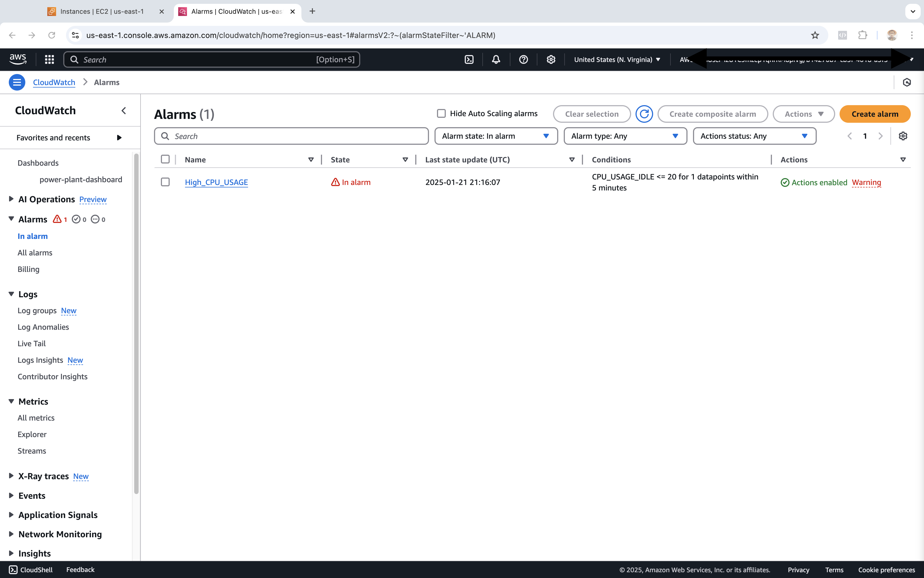The image size is (924, 578).
Task: Expand AI Operations section
Action: (x=11, y=199)
